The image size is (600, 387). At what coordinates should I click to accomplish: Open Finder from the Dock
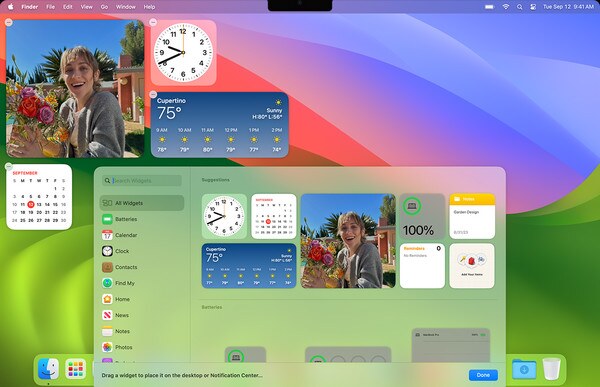[48, 369]
